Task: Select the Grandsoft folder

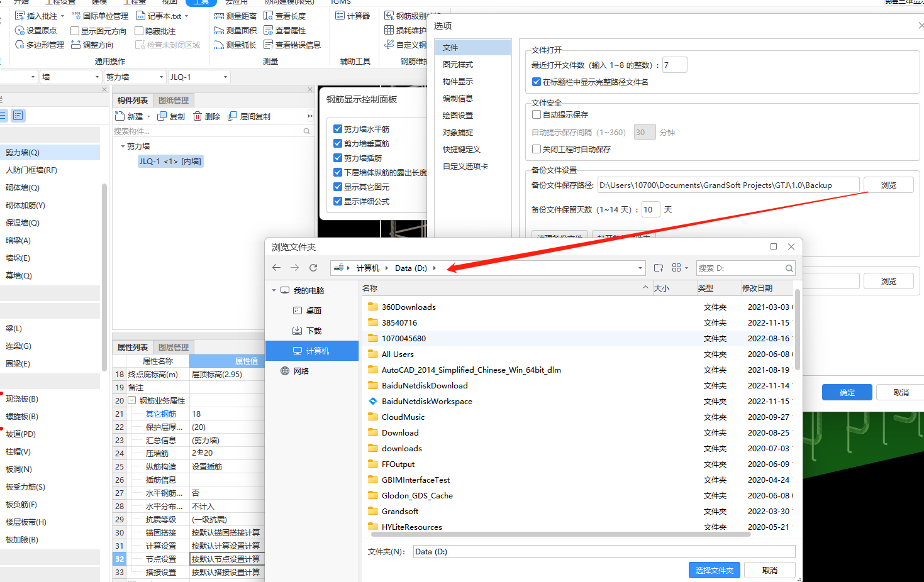Action: click(400, 511)
